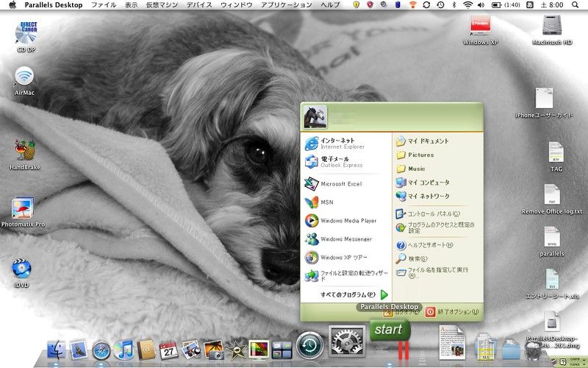
Task: Open the CD DP desktop disc
Action: coord(26,36)
